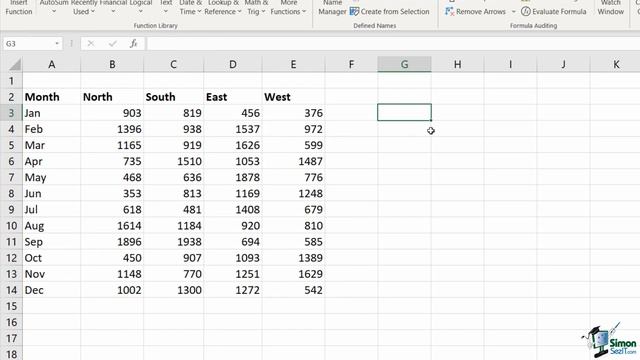Select cell with value 1300
The height and width of the screenshot is (360, 640).
coord(173,290)
